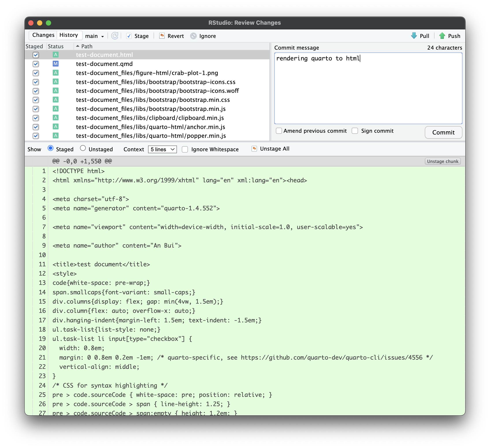Switch to the Changes tab
The height and width of the screenshot is (448, 490).
43,35
